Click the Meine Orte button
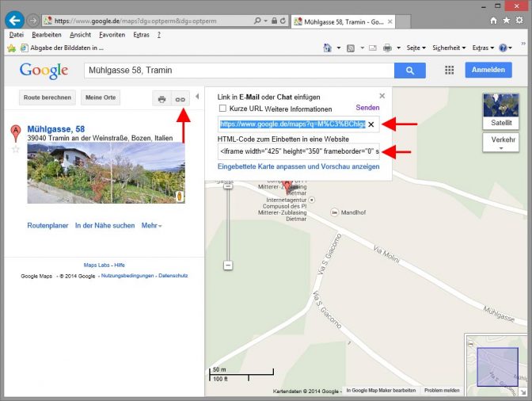532x401 pixels. tap(101, 97)
